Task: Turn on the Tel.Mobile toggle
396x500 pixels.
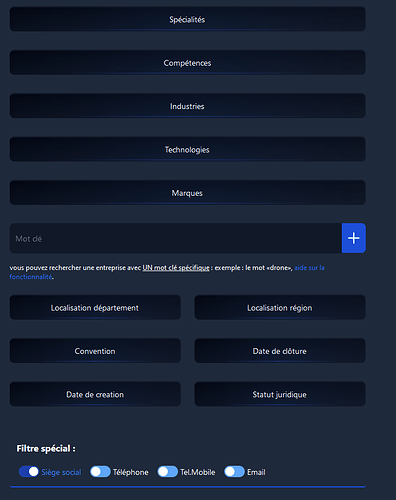Action: (167, 472)
